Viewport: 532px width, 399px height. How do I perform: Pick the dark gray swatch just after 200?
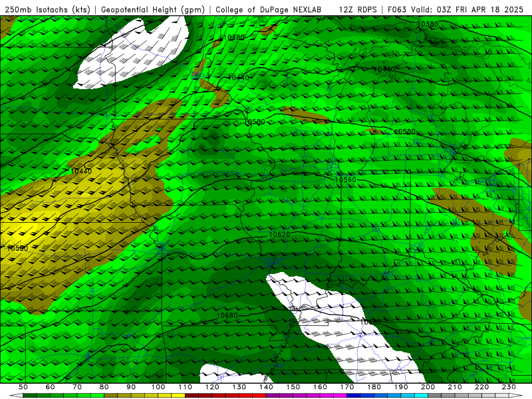435,396
